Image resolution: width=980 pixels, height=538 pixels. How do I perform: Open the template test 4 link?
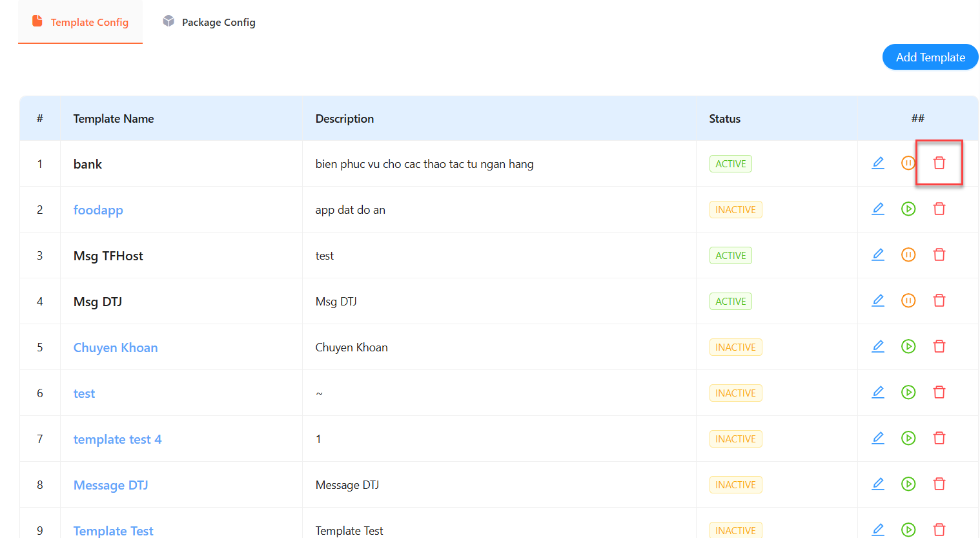(117, 439)
